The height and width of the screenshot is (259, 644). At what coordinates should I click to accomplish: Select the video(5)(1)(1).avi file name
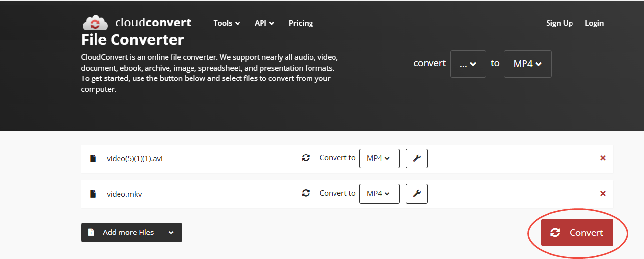click(135, 159)
